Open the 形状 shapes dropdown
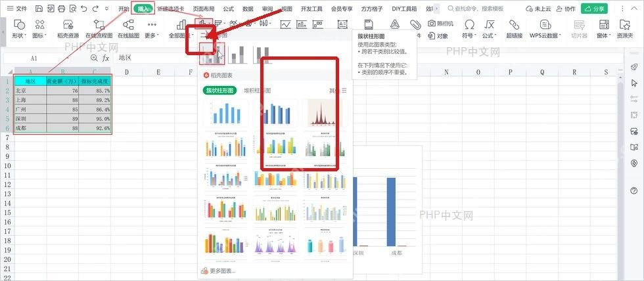 point(19,29)
